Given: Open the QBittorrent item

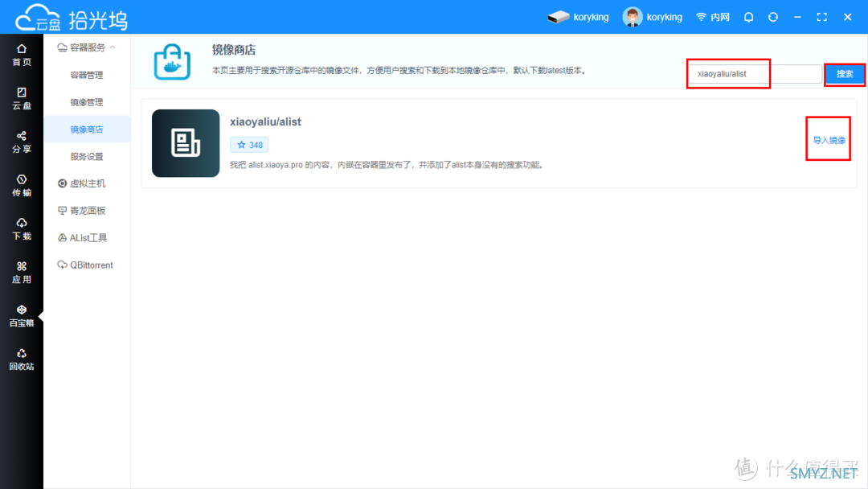Looking at the screenshot, I should click(x=87, y=265).
